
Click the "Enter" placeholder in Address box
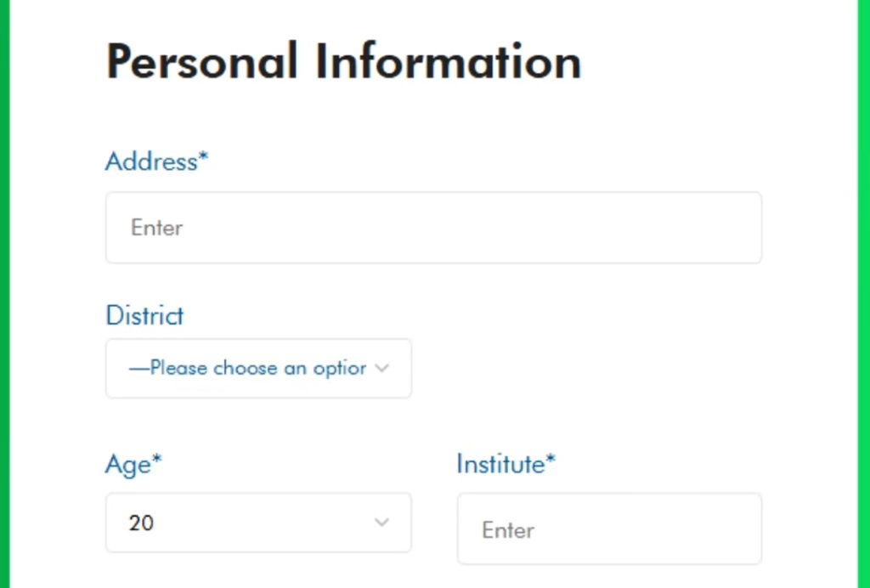(157, 228)
